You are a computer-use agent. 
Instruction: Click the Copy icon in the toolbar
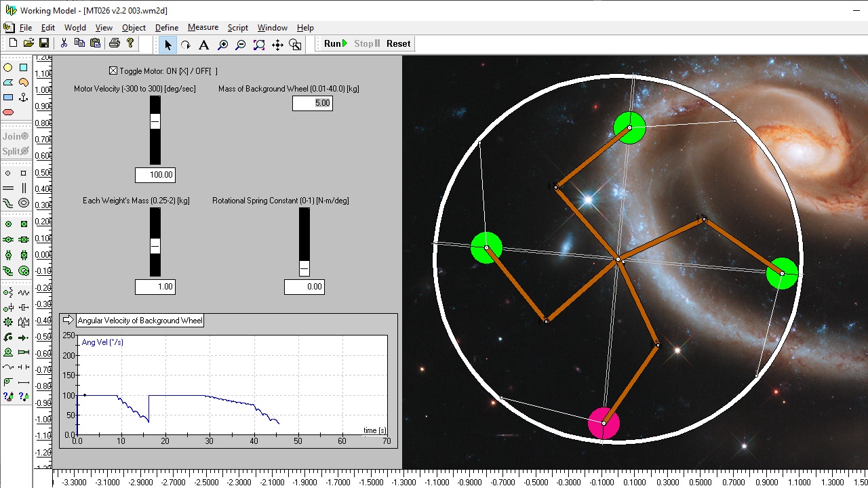point(79,43)
